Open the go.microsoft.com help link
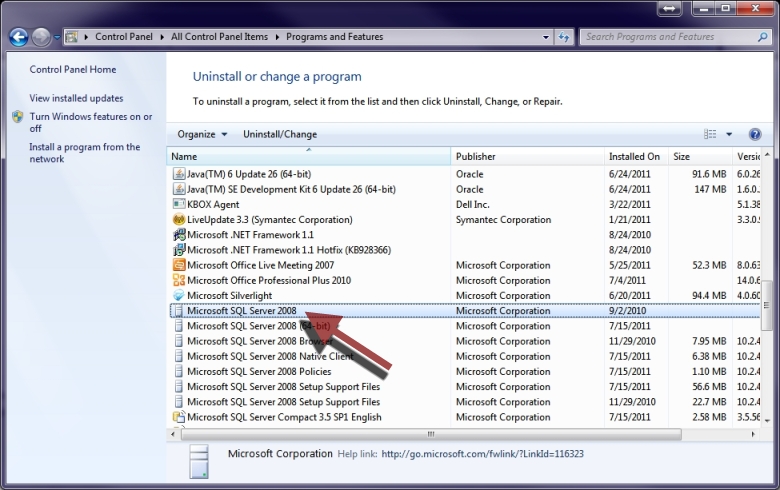The height and width of the screenshot is (490, 780). [483, 454]
